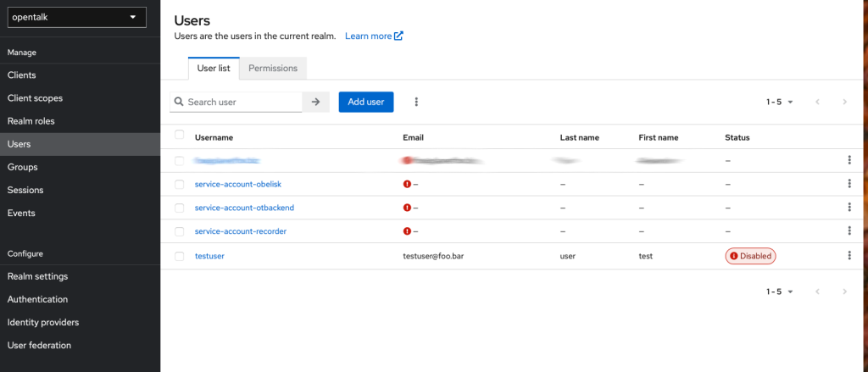Screen dimensions: 868x372
Task: Expand the bottom 1 - 5 pagination dropdown
Action: 779,291
